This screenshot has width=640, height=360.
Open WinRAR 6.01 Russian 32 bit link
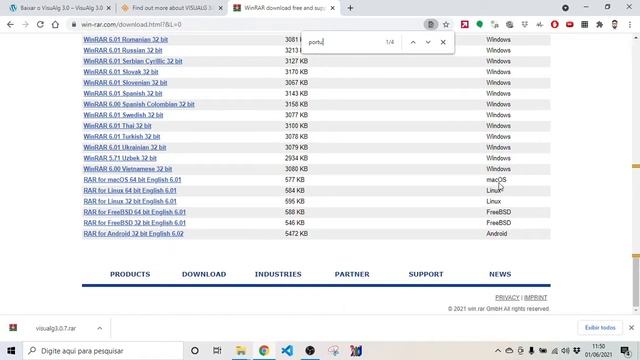[123, 51]
